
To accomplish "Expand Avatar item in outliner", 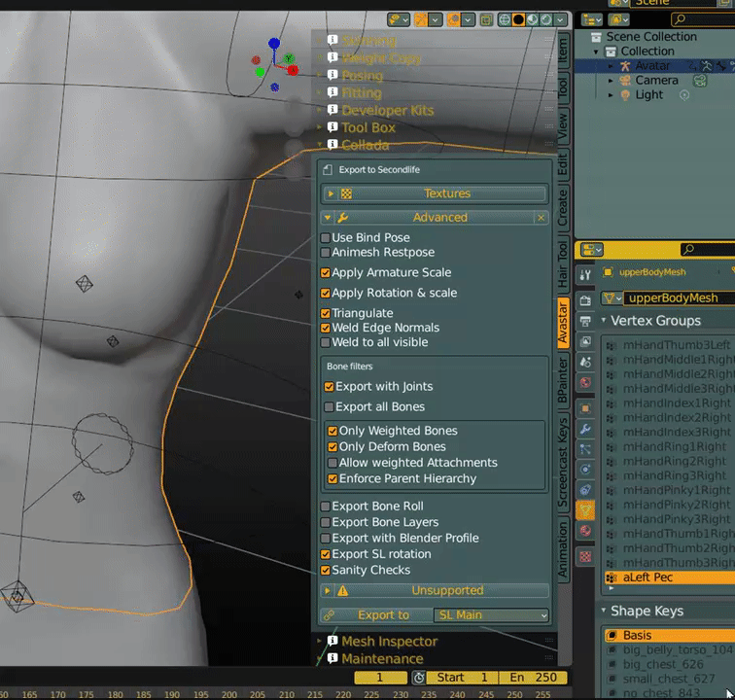I will 611,66.
